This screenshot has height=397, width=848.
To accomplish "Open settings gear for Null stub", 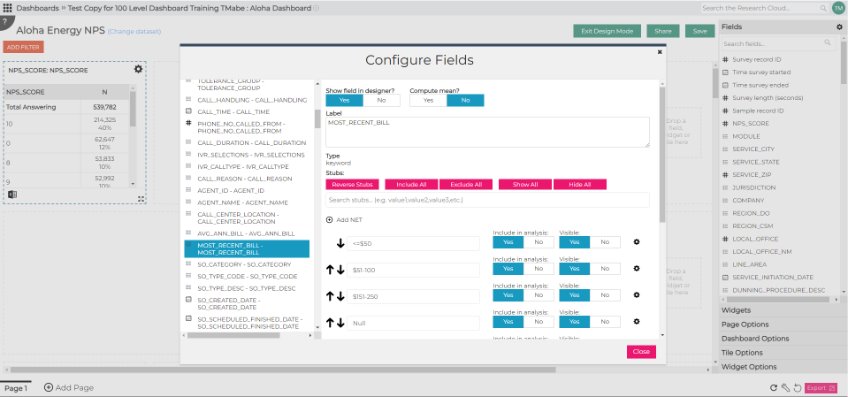I will click(x=637, y=321).
